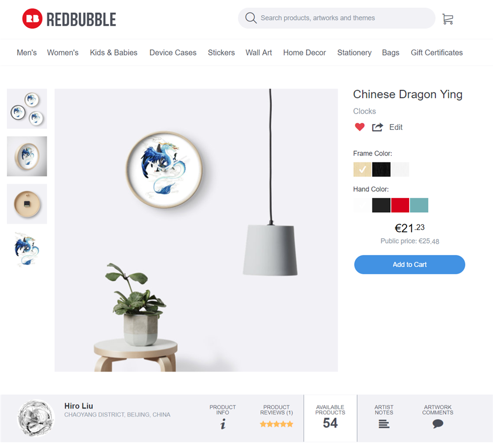
Task: Open the Stickers menu
Action: click(221, 52)
